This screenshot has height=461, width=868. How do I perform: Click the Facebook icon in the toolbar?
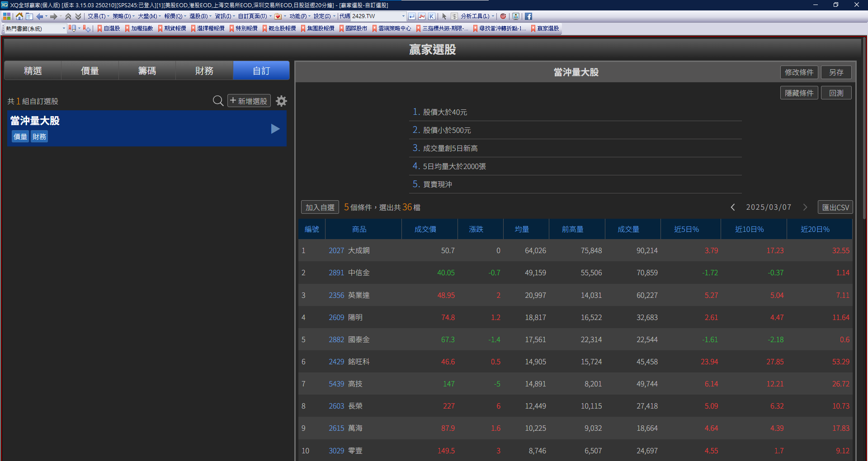point(528,16)
